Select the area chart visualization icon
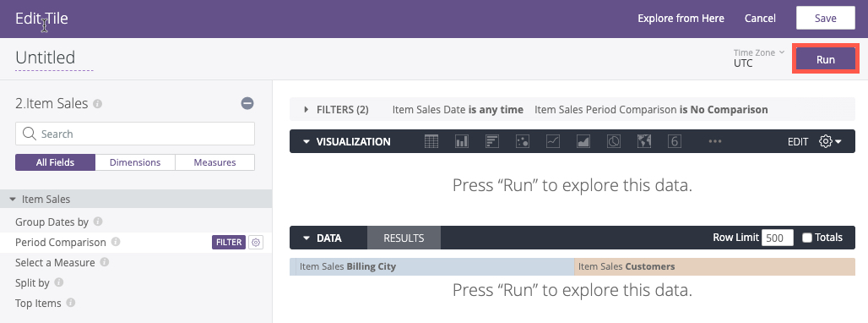This screenshot has width=868, height=323. [x=583, y=141]
